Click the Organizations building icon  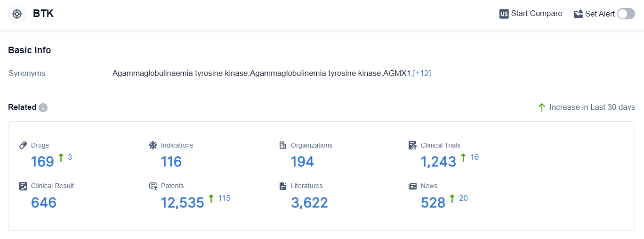point(283,145)
